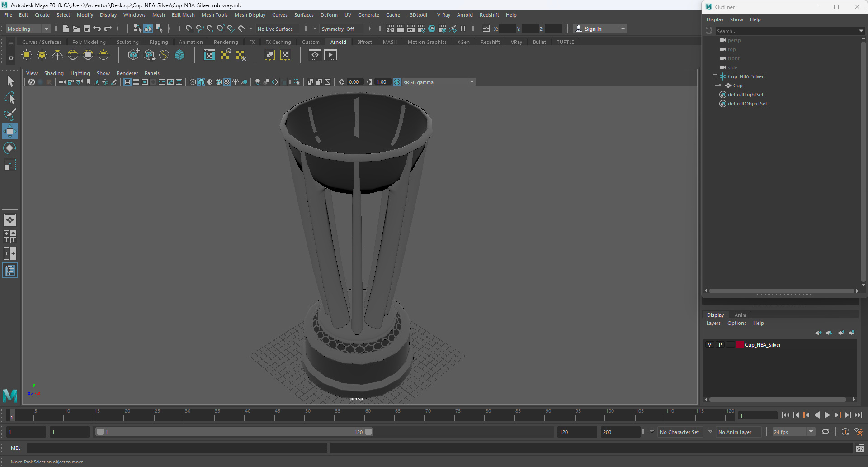Open the Mesh Tools menu

point(214,15)
